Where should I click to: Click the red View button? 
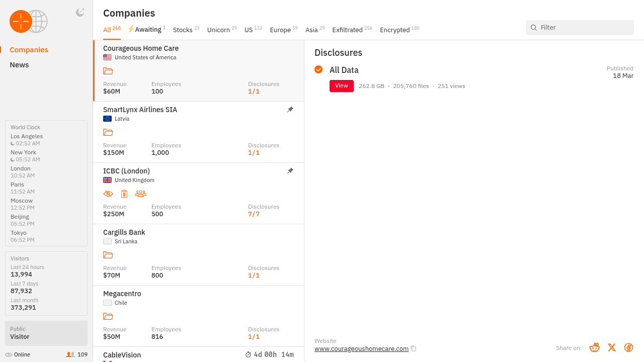point(342,86)
